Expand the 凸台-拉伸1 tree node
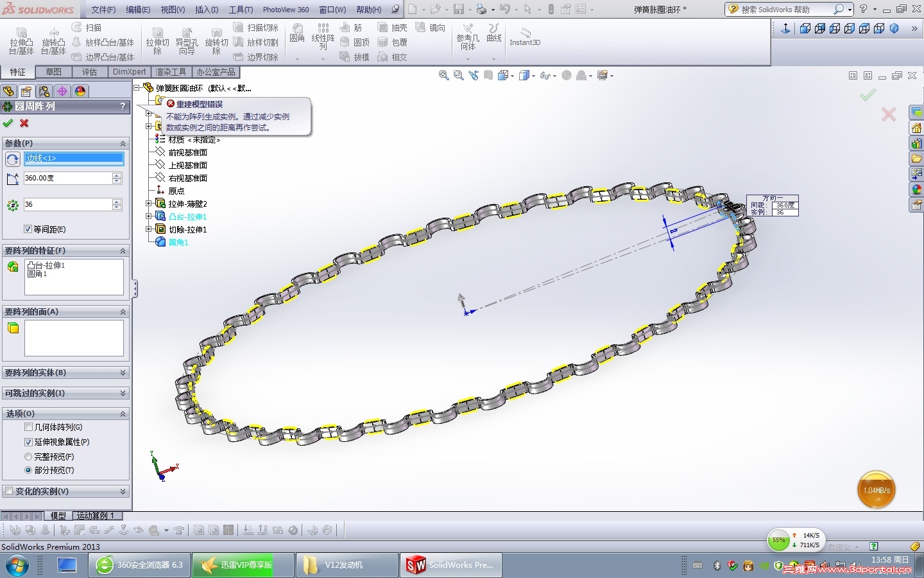Viewport: 924px width, 578px height. pyautogui.click(x=149, y=216)
